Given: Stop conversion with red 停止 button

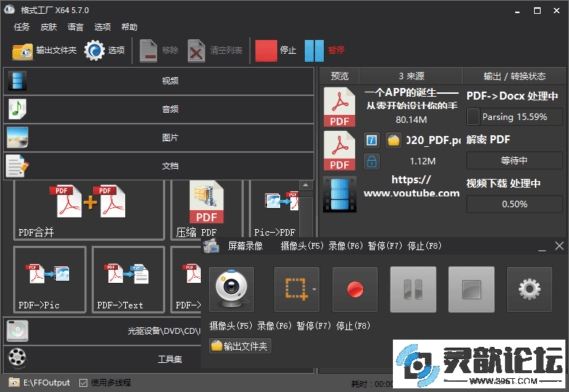Looking at the screenshot, I should [266, 51].
